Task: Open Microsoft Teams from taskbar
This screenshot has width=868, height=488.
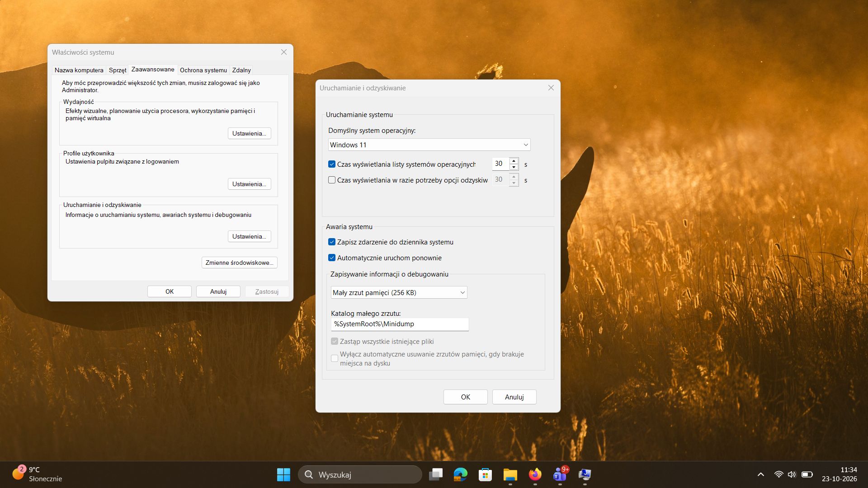Action: [x=560, y=474]
